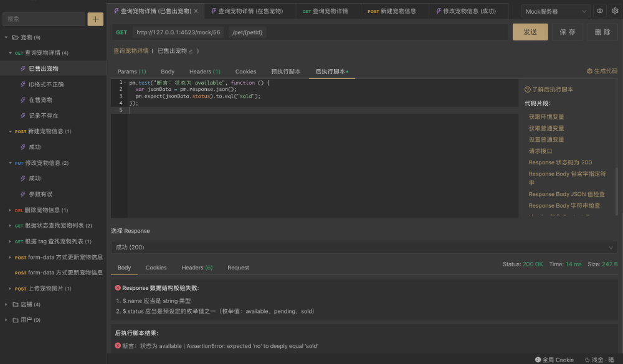Click the pencil edit icon beside 已售出宠物

tap(191, 51)
